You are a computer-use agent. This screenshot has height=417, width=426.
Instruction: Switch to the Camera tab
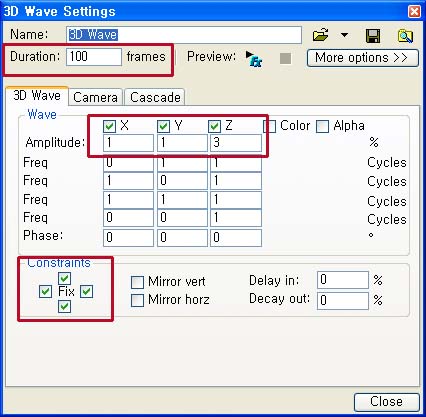[95, 97]
